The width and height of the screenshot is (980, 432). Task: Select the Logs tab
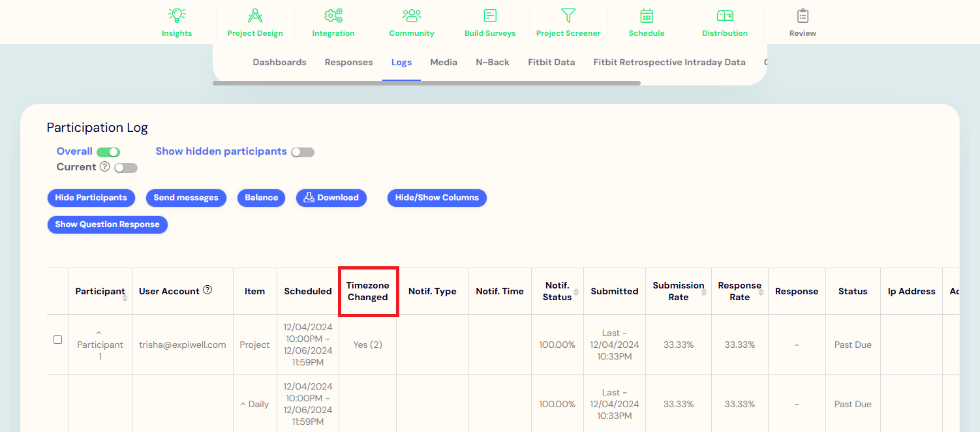401,63
